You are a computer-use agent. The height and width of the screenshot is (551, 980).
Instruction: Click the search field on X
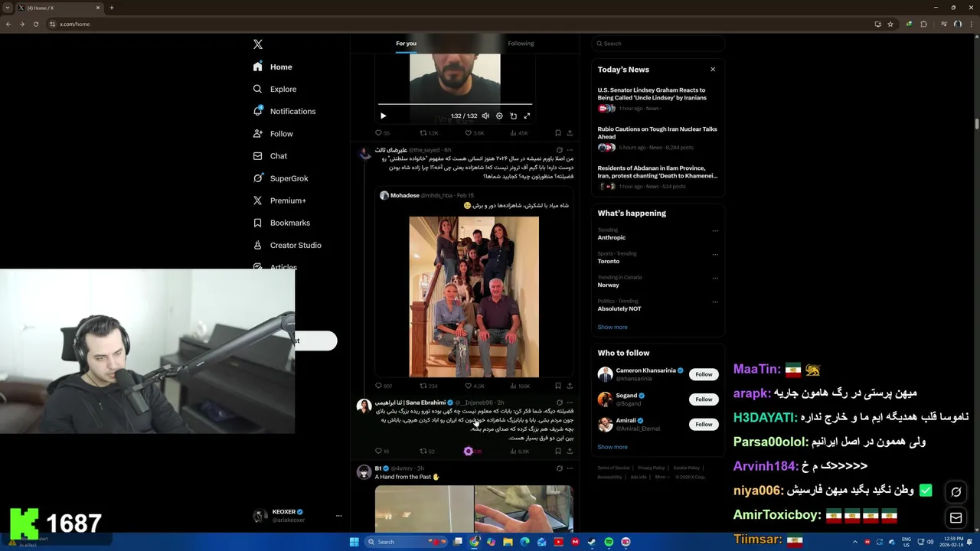point(657,44)
